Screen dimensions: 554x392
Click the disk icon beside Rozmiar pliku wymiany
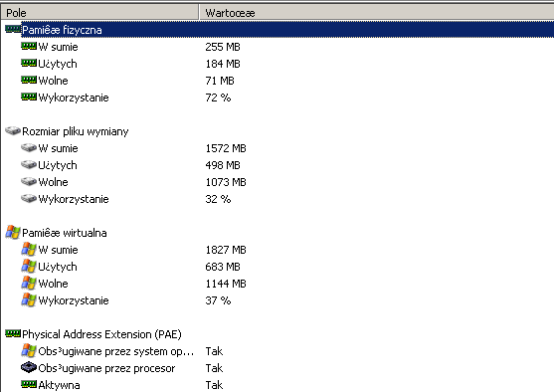13,130
